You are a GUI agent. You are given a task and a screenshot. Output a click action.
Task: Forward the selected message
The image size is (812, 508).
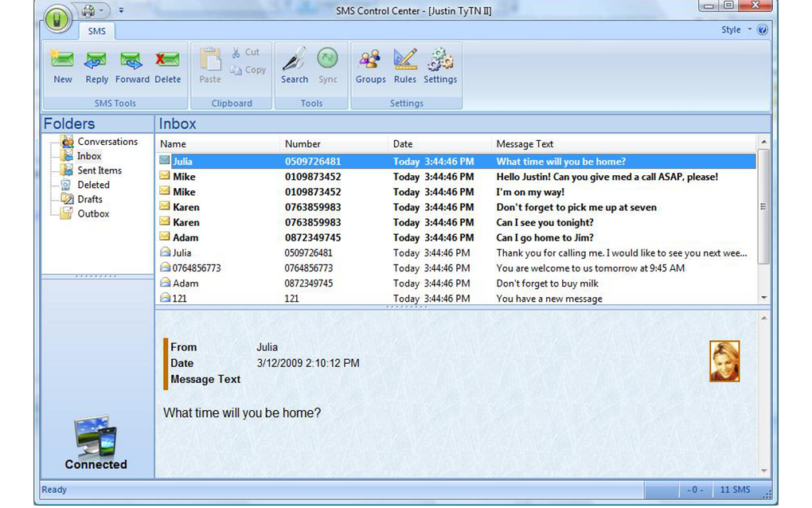[x=132, y=67]
